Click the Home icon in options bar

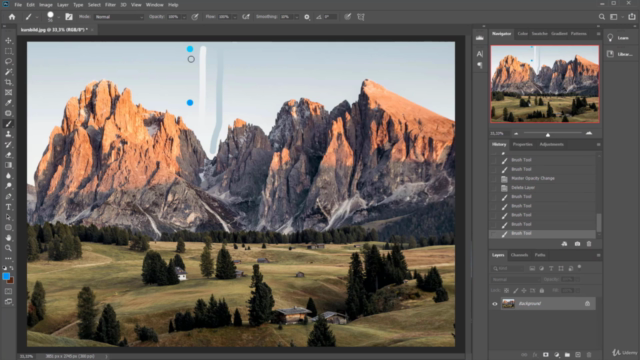coord(12,17)
